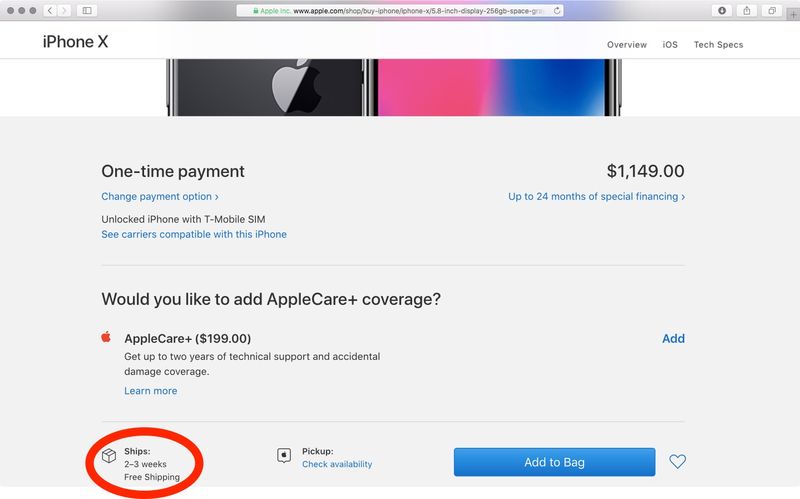Screen dimensions: 800x499
Task: Save to favorites with heart icon
Action: coord(677,462)
